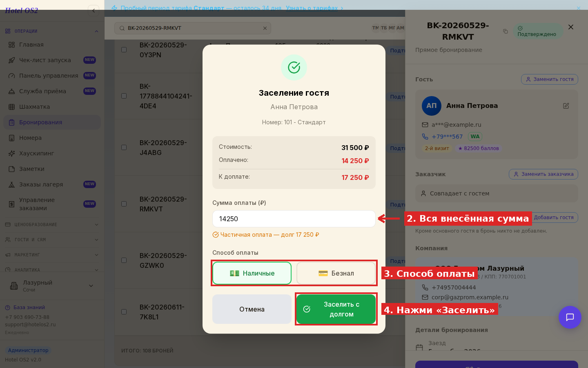This screenshot has width=588, height=368.
Task: Edit guest Анна Петрова pencil icon
Action: [x=566, y=106]
